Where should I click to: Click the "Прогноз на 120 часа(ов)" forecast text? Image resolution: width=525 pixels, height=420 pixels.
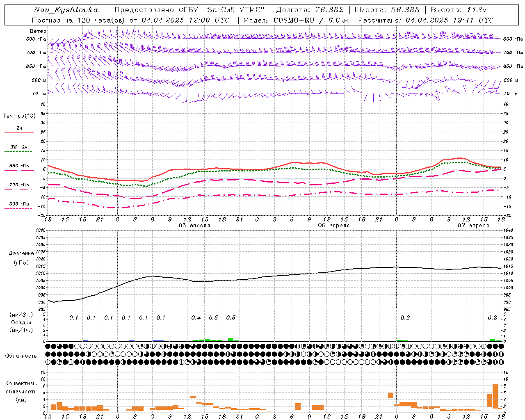pos(79,20)
